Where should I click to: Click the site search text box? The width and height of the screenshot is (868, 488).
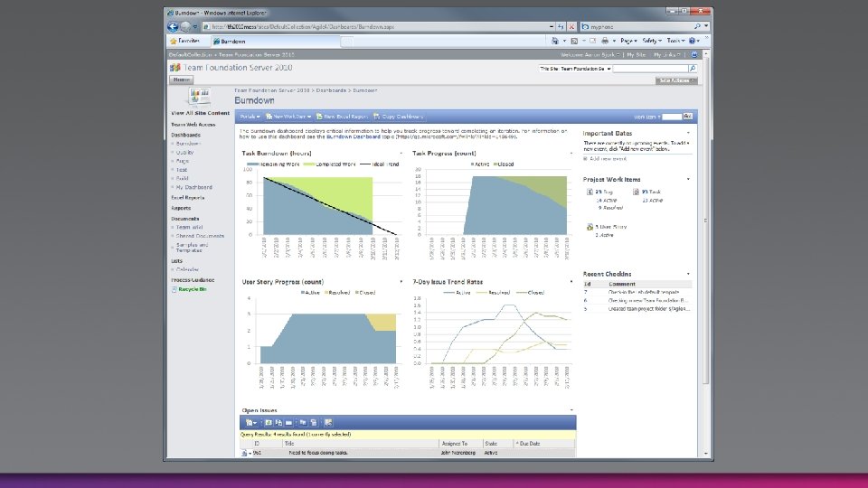[650, 69]
